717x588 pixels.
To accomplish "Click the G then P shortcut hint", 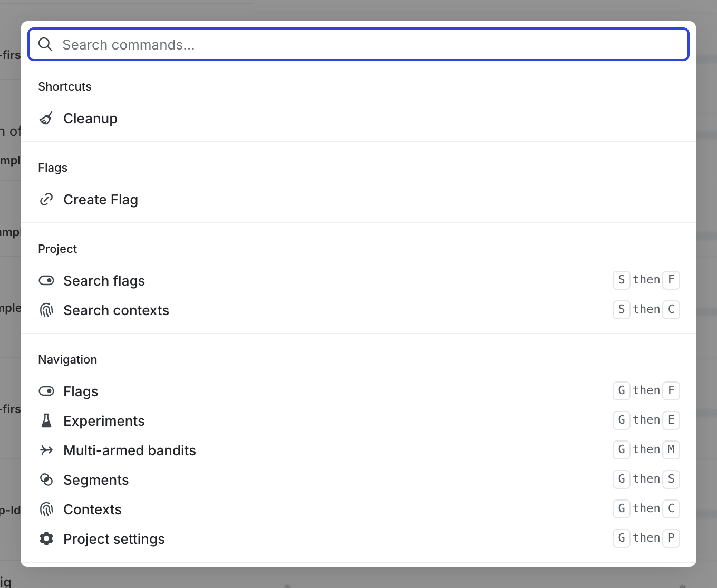I will (x=646, y=538).
